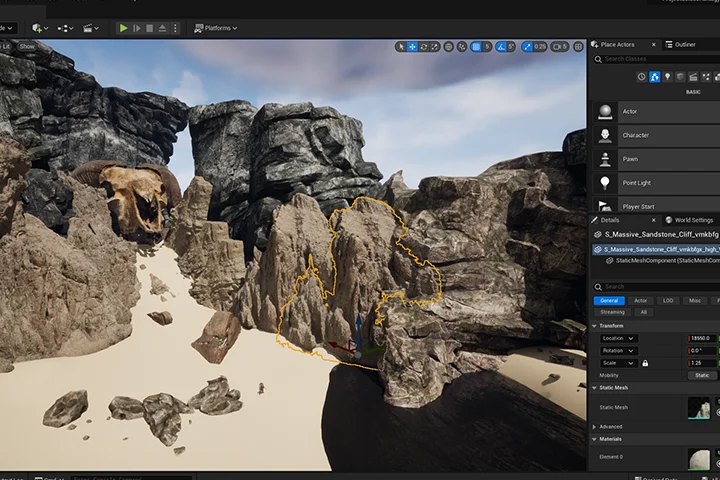Expand the Advanced section
720x480 pixels.
coord(594,427)
